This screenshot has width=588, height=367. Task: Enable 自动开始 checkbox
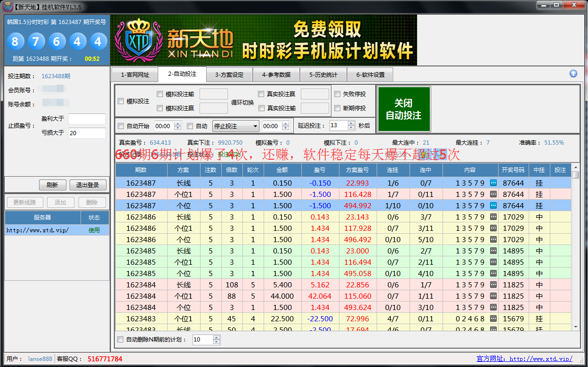[121, 126]
